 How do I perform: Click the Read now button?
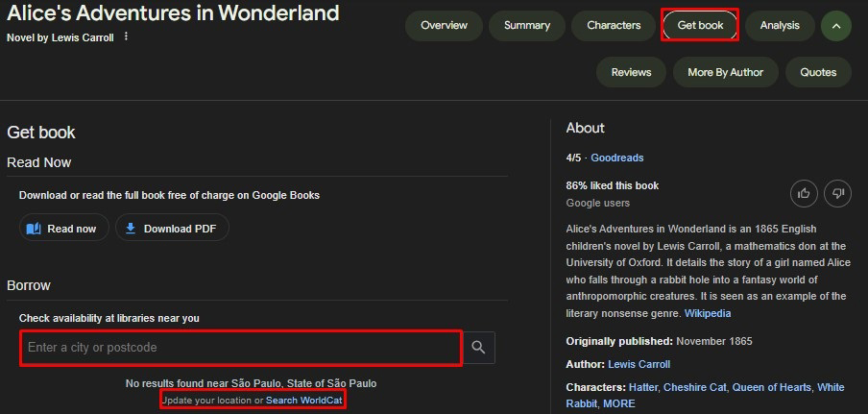(64, 228)
